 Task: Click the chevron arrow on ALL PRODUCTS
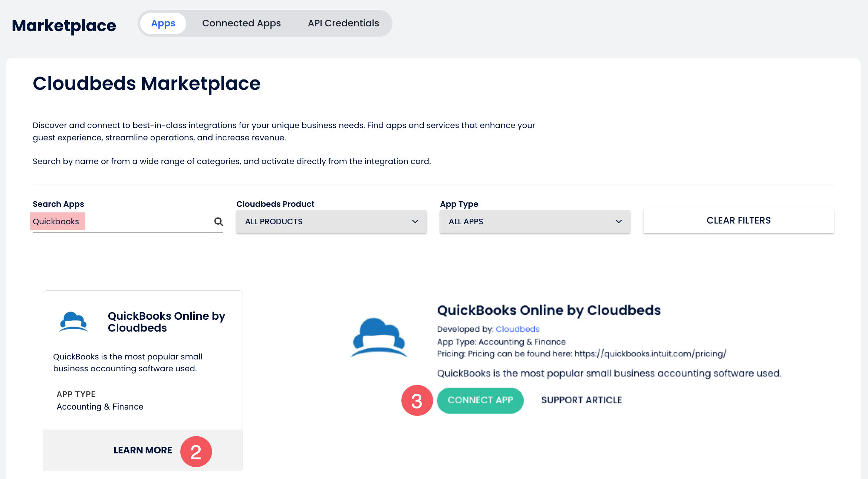pos(415,222)
